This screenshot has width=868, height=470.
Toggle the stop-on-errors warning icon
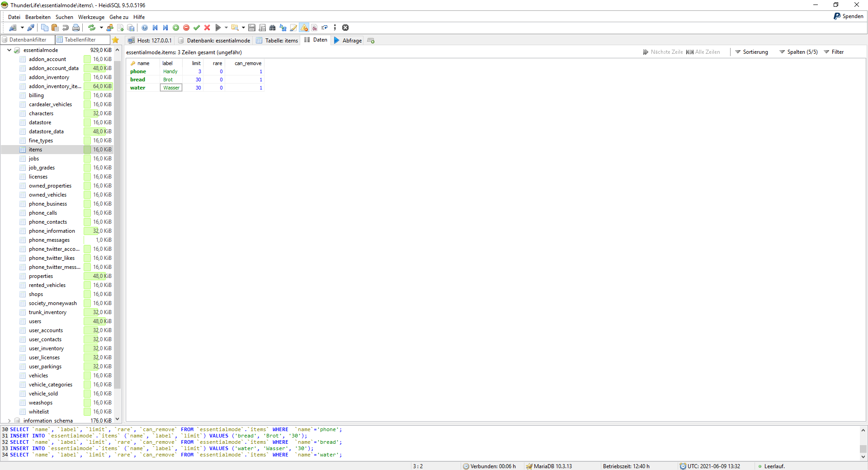(304, 28)
